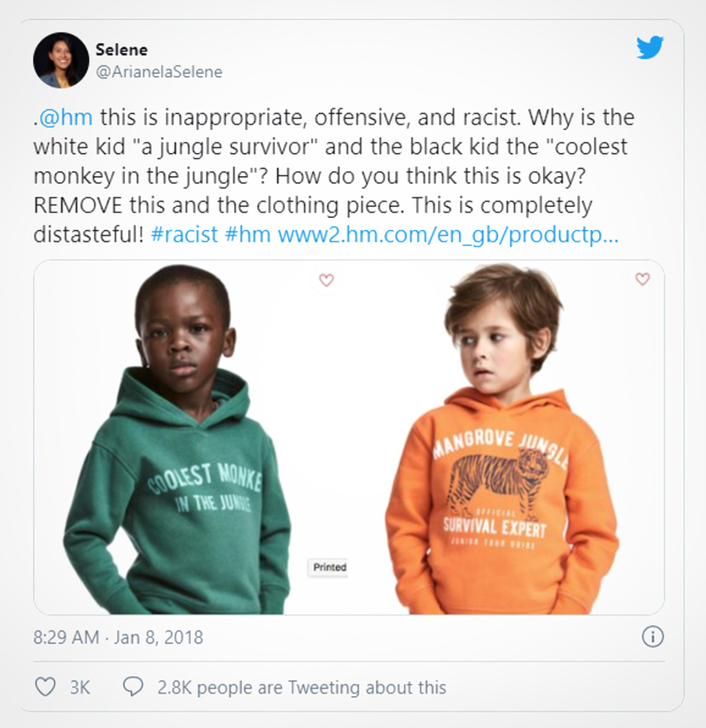The width and height of the screenshot is (706, 728).
Task: Open Selene's profile avatar
Action: tap(61, 60)
